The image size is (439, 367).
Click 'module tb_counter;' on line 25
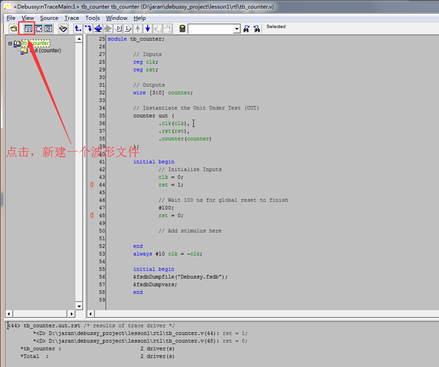[x=136, y=39]
